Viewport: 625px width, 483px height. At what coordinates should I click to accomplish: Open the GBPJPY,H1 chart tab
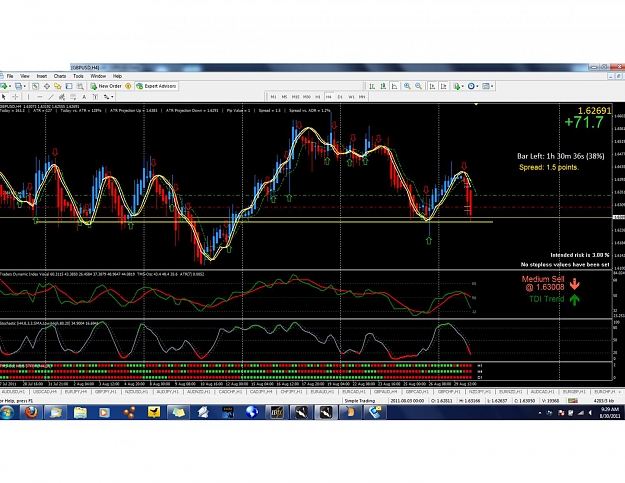[x=106, y=392]
